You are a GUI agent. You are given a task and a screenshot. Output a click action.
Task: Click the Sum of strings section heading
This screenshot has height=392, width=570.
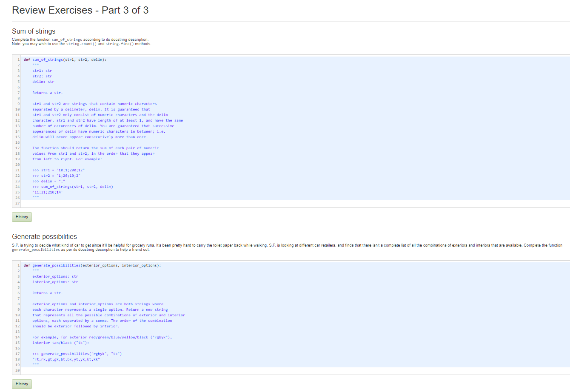[x=34, y=31]
